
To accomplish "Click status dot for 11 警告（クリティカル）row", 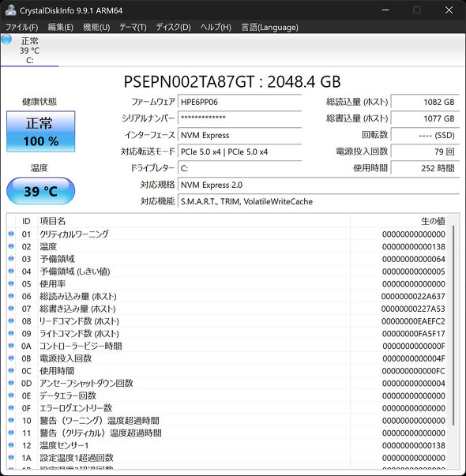I will [11, 433].
